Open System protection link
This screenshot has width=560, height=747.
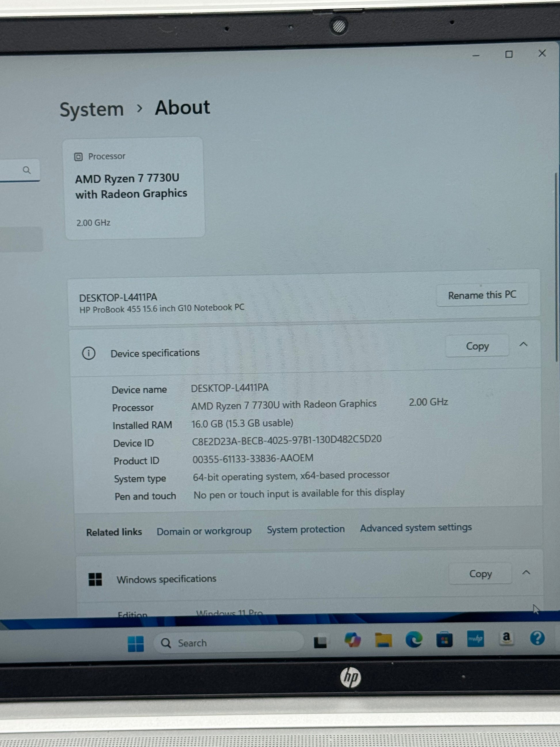click(306, 529)
